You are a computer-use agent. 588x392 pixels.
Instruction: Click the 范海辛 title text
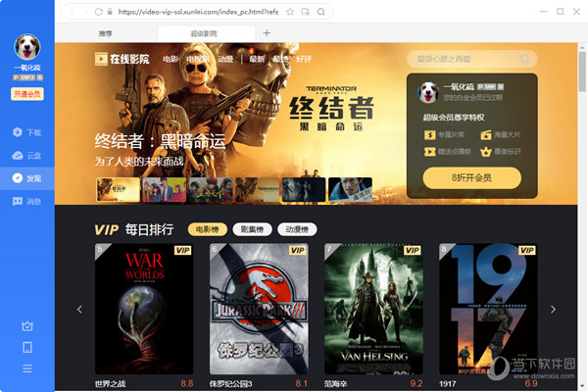tap(335, 384)
